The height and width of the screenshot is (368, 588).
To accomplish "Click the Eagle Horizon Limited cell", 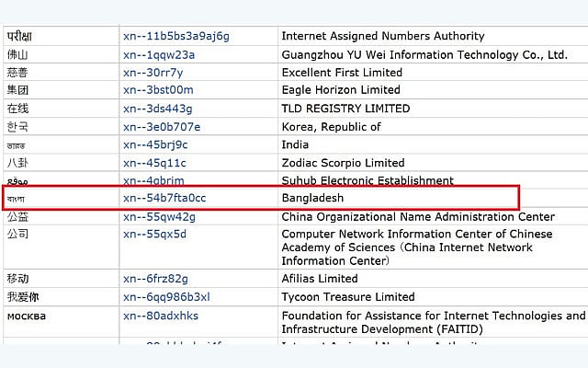I will coord(433,90).
